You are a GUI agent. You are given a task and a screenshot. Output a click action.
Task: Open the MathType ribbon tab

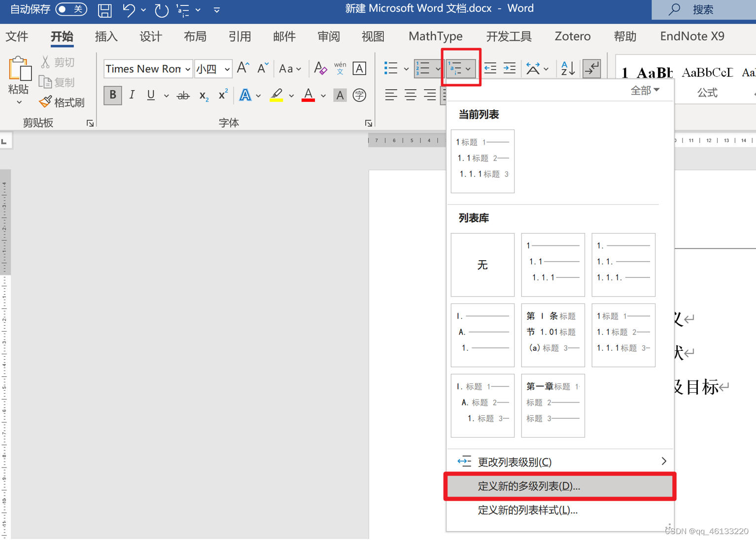436,36
